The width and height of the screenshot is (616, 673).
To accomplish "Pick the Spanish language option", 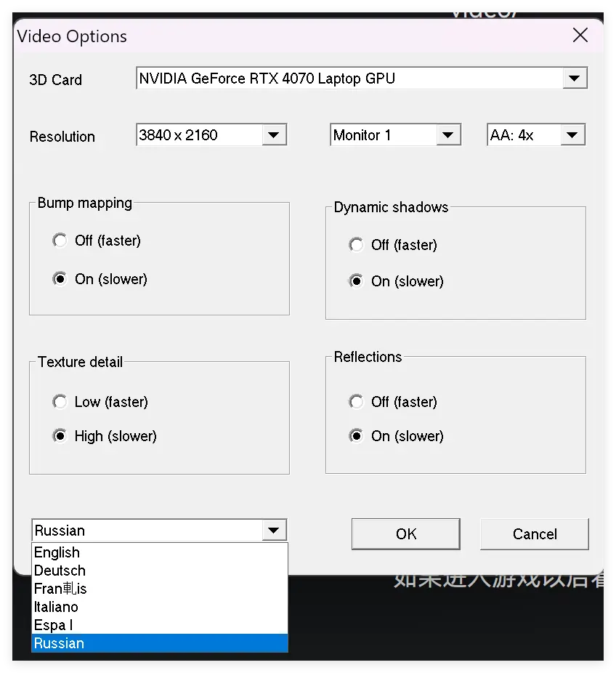I will point(160,625).
